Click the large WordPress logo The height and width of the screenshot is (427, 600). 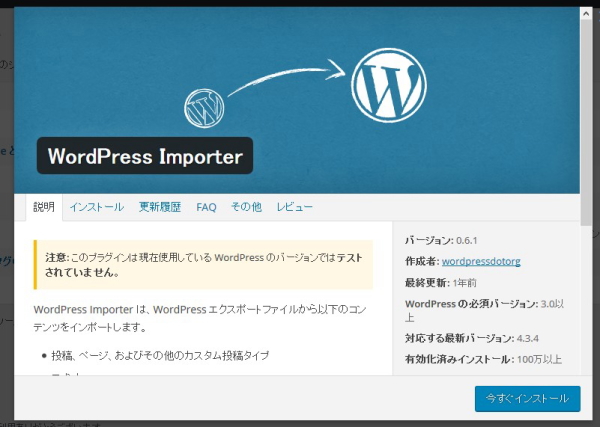pos(389,85)
